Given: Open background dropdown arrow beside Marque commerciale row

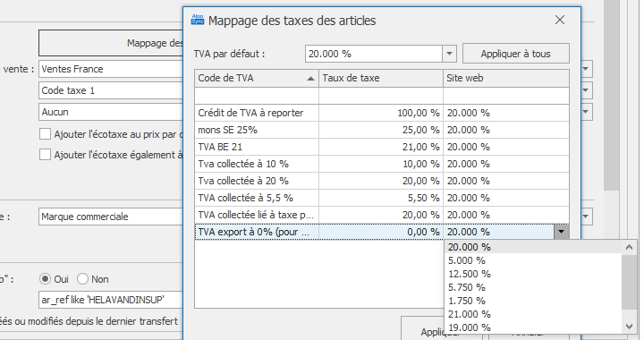Looking at the screenshot, I should 587,217.
